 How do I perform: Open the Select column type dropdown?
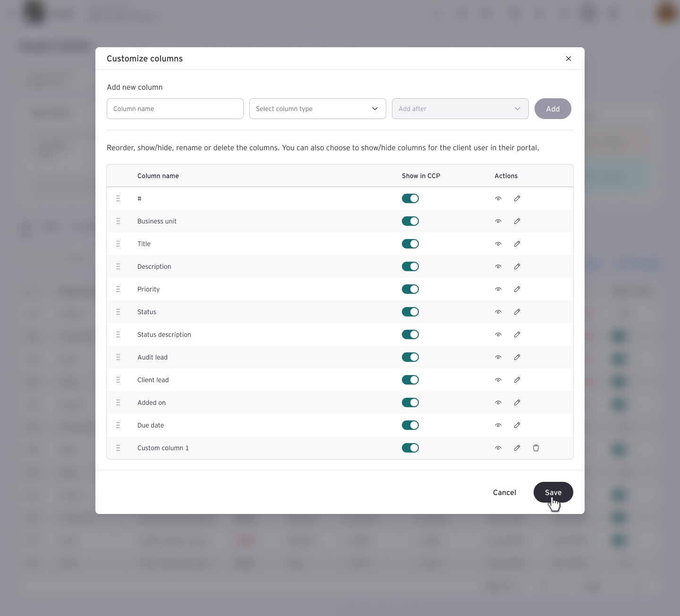[x=317, y=109]
